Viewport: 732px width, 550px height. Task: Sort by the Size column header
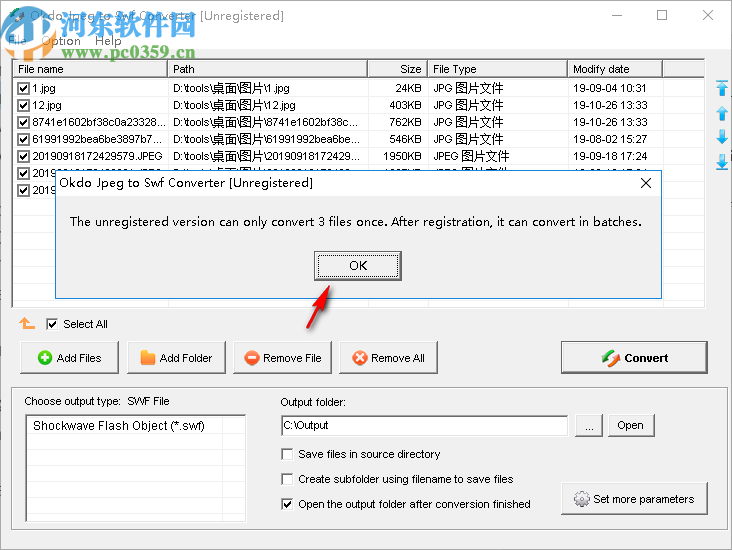pos(398,69)
